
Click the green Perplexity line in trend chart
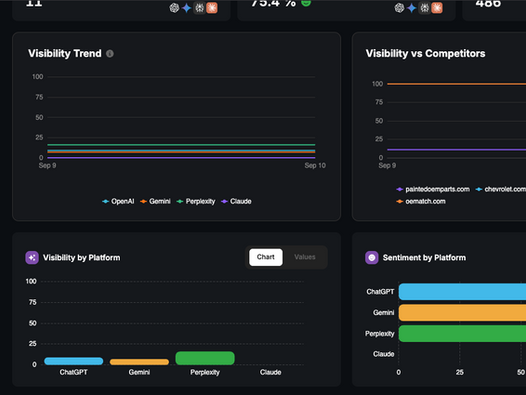click(181, 145)
